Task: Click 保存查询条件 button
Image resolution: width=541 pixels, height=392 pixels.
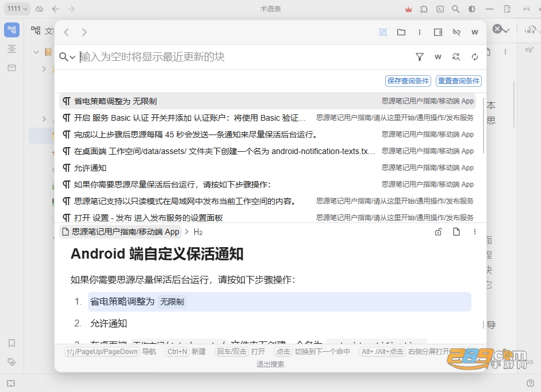Action: pos(408,80)
